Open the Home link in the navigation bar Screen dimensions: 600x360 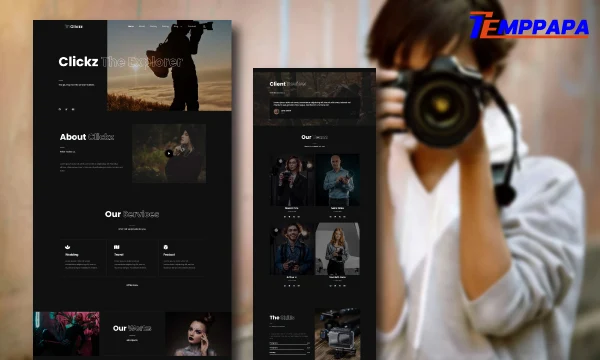click(131, 26)
